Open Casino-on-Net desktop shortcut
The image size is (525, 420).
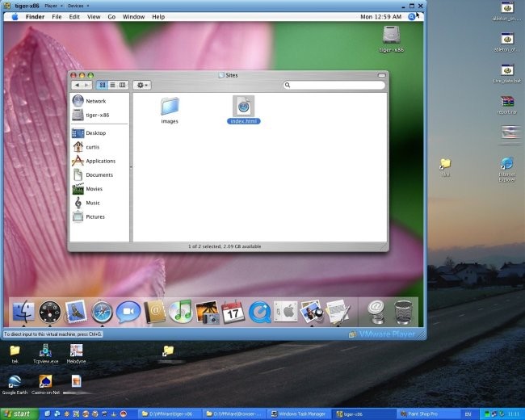45,384
